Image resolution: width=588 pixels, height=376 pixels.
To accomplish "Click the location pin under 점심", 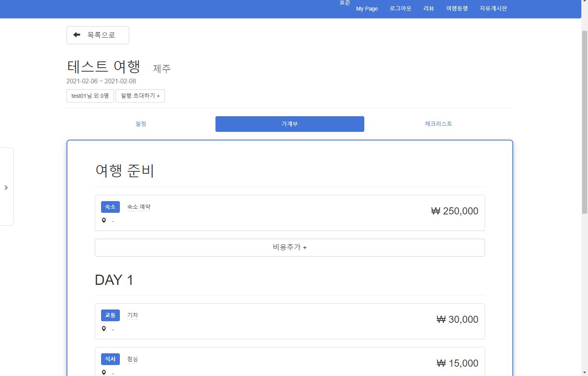I will click(x=104, y=372).
